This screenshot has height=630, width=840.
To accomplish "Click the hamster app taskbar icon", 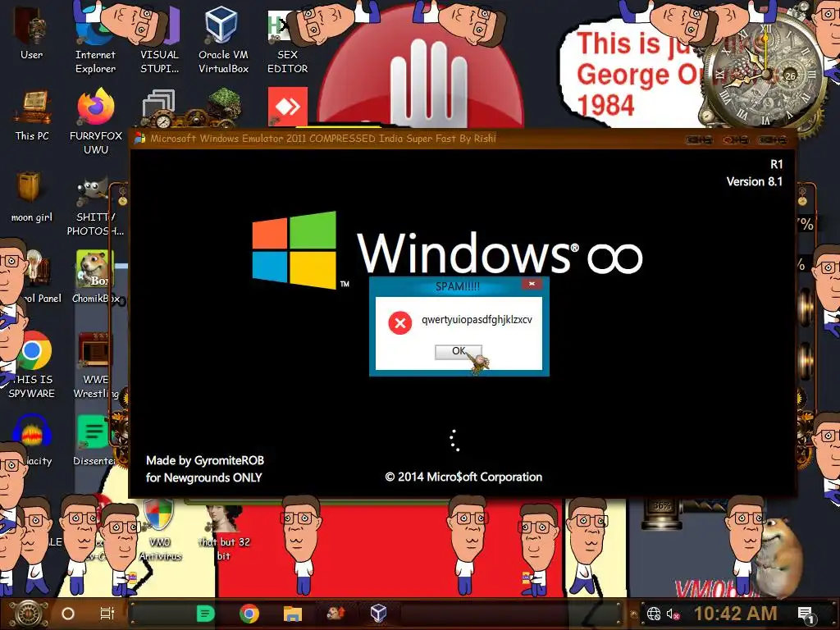I will pyautogui.click(x=336, y=612).
